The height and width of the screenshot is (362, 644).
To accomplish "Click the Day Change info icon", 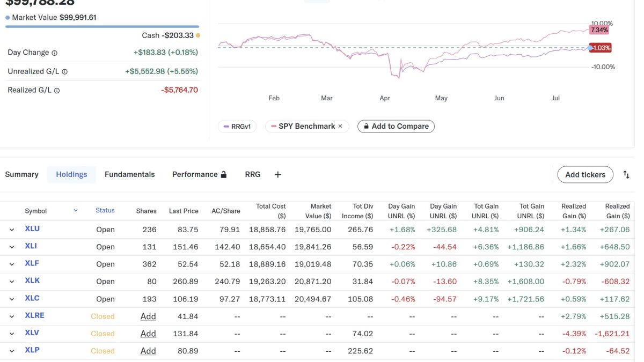I will (54, 53).
